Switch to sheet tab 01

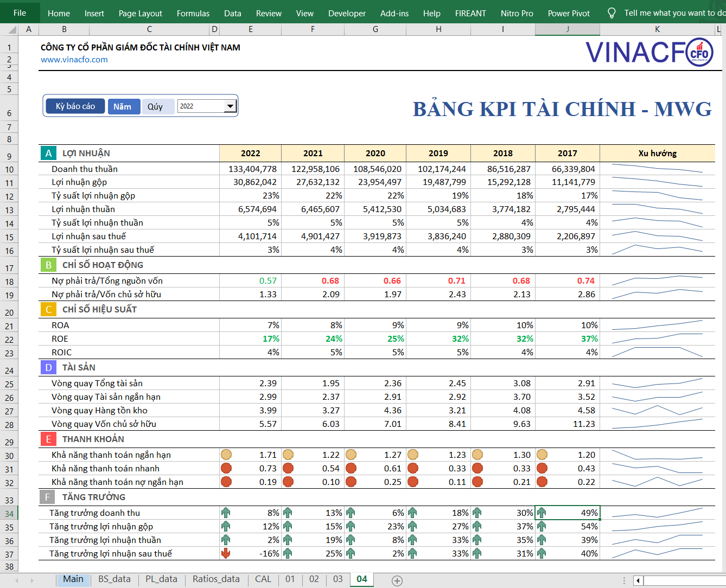coord(290,579)
